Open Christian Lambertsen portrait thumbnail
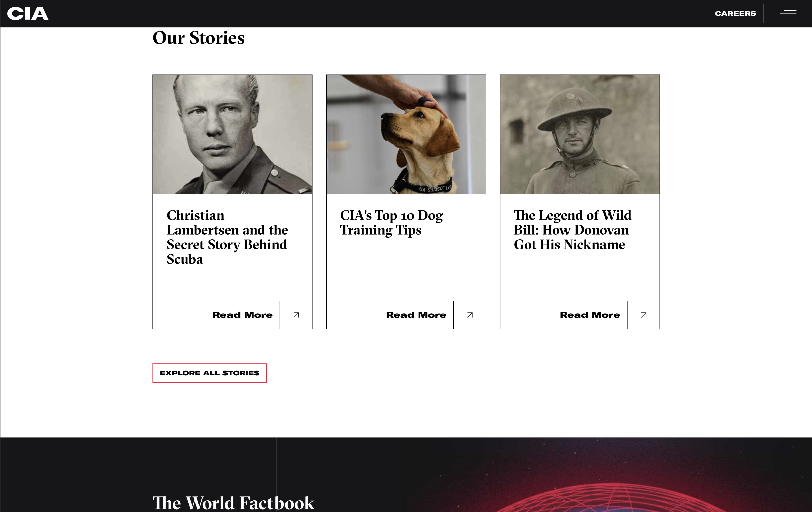This screenshot has width=812, height=512. 232,134
